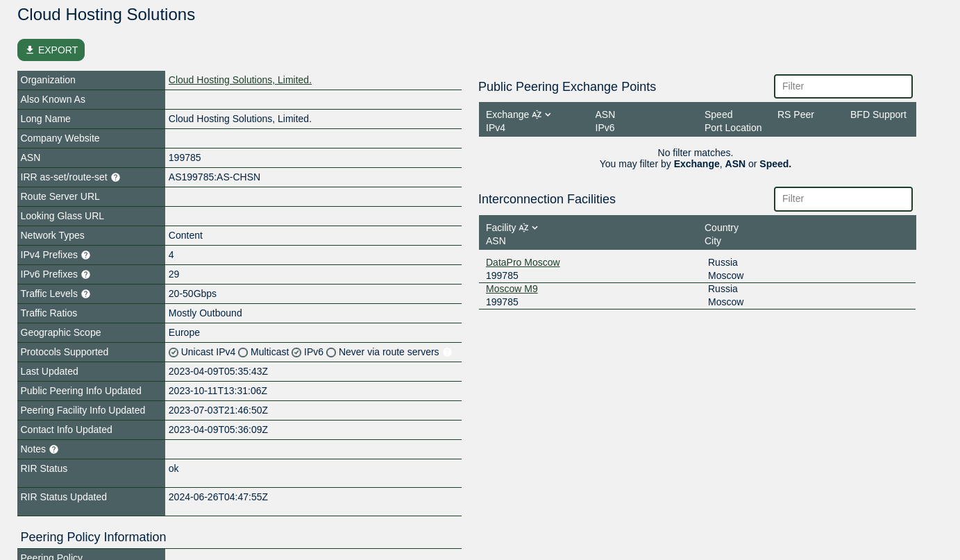Focus the Public Peering Exchange Points filter field

coord(843,87)
